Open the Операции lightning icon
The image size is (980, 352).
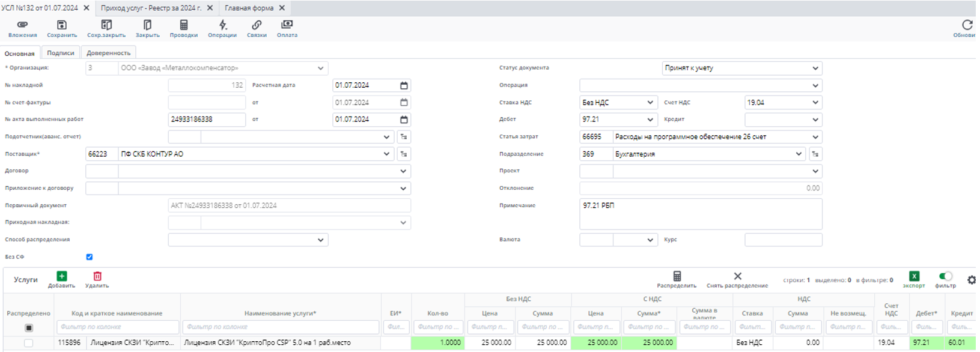(x=223, y=25)
